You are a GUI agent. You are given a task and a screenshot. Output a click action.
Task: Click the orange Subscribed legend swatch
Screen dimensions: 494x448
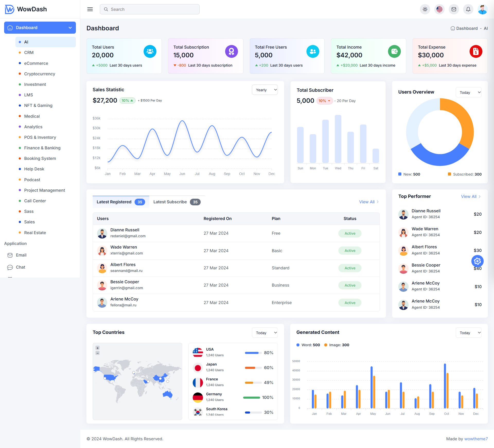point(449,174)
